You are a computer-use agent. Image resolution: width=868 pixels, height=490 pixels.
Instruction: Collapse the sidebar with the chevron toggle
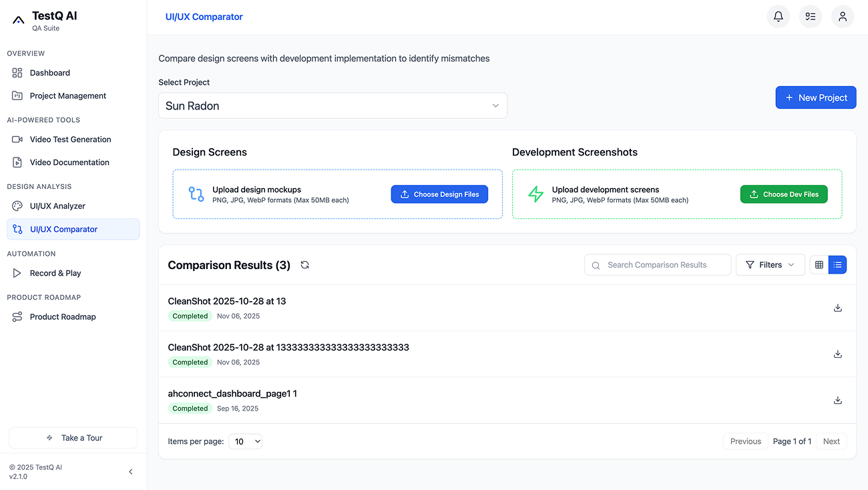click(x=131, y=471)
